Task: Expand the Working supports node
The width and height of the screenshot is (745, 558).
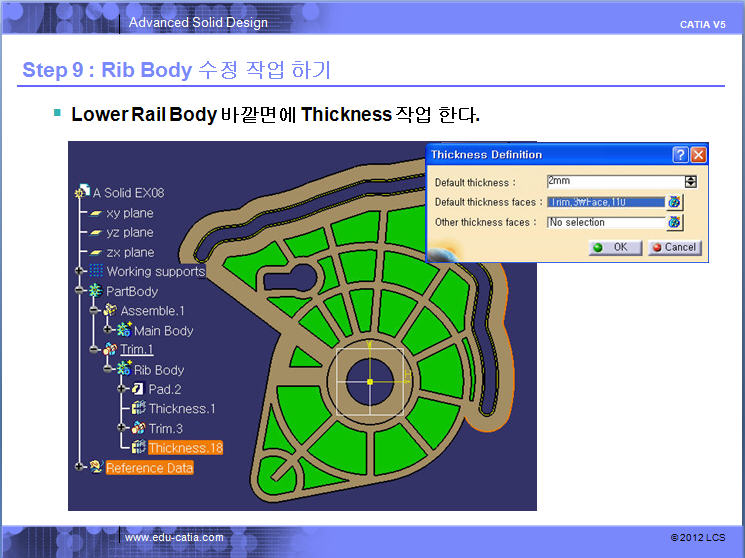Action: (x=80, y=271)
